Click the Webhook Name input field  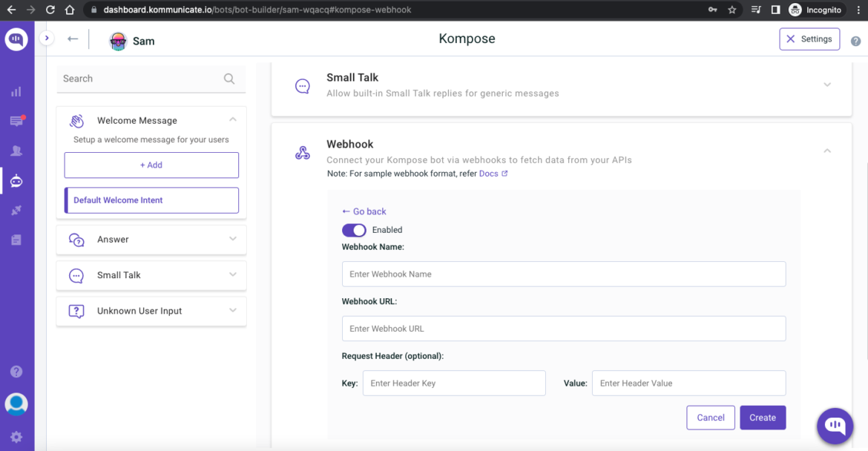pyautogui.click(x=564, y=274)
